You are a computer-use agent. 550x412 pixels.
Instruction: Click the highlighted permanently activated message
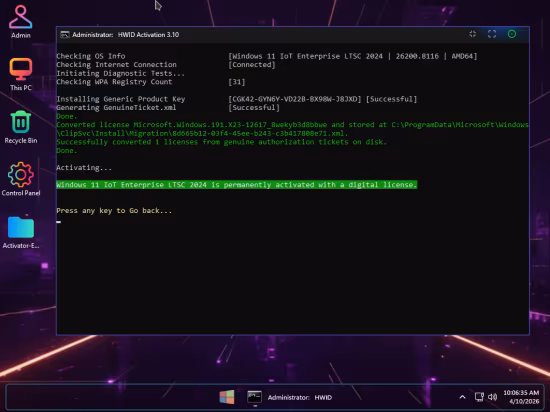[x=237, y=185]
